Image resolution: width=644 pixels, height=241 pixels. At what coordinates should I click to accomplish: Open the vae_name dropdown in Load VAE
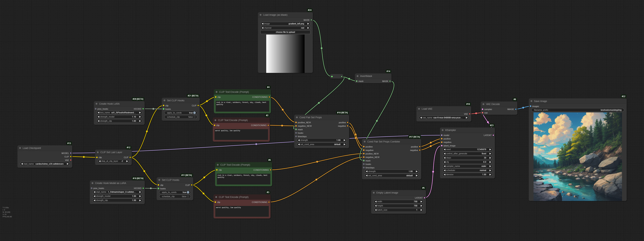(x=444, y=118)
